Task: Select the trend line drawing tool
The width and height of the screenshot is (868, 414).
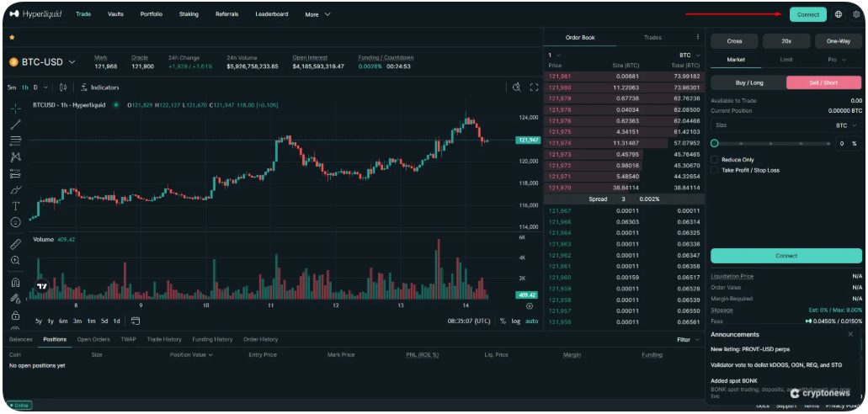Action: [x=15, y=125]
